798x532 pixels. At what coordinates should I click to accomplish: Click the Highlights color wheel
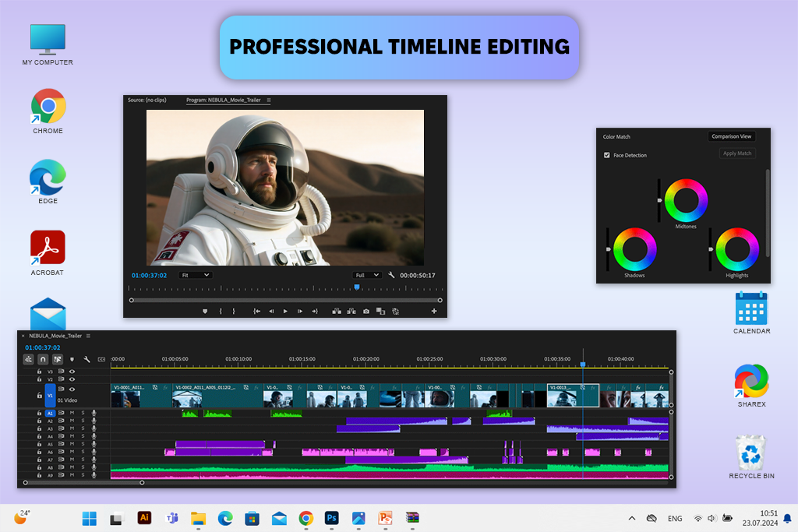point(737,249)
